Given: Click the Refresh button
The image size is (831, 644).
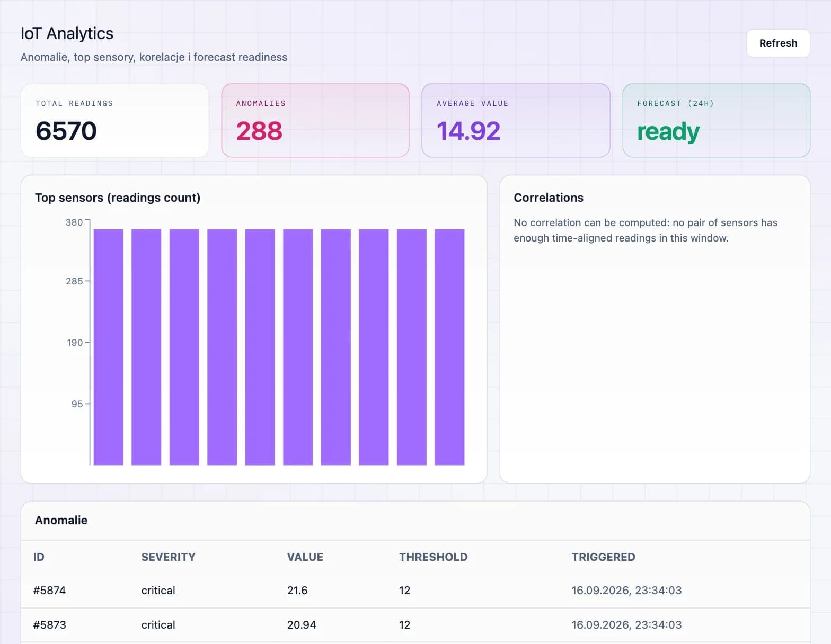Looking at the screenshot, I should pyautogui.click(x=778, y=43).
